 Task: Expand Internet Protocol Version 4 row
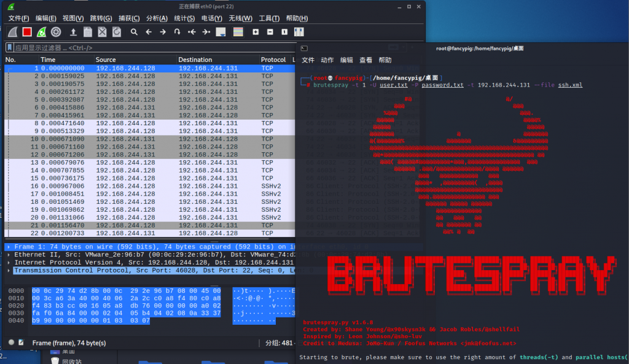click(9, 263)
